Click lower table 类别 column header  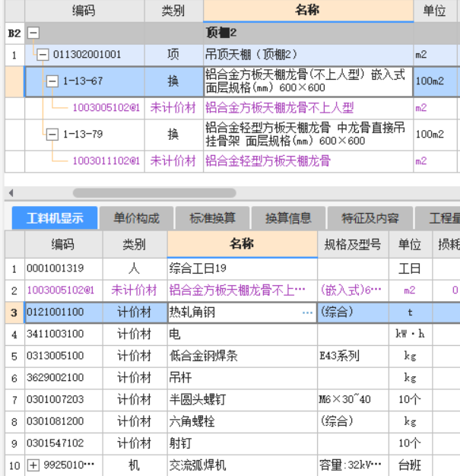(135, 244)
